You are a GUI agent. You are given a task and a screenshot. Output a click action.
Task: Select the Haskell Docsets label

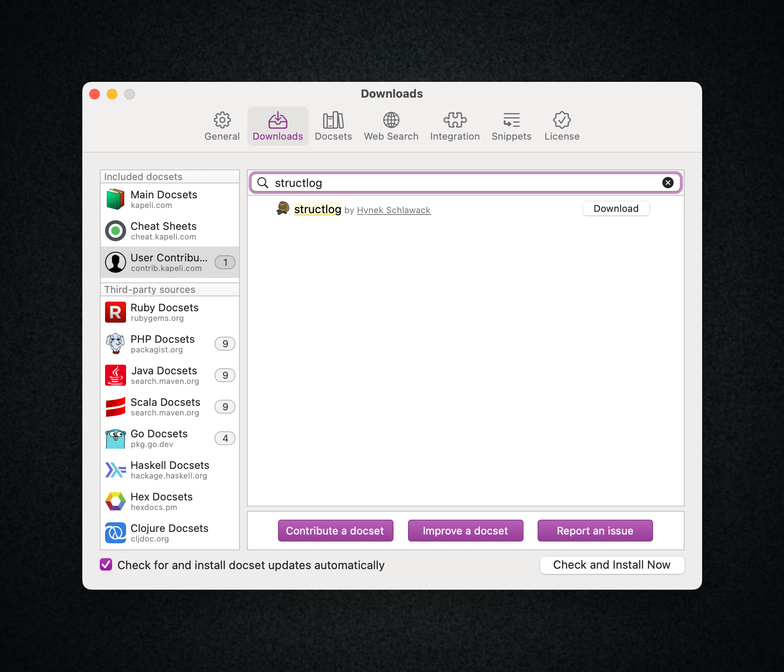point(170,465)
